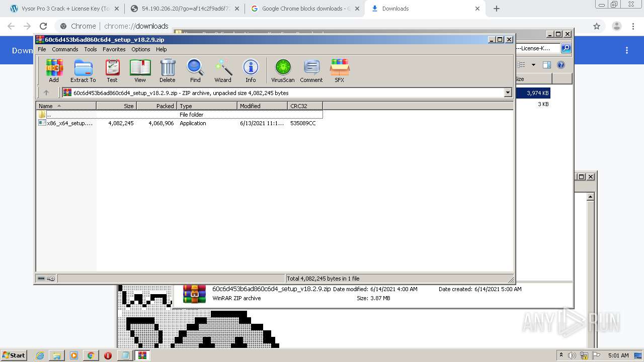Reload the Chrome page
The height and width of the screenshot is (362, 644).
point(43,26)
